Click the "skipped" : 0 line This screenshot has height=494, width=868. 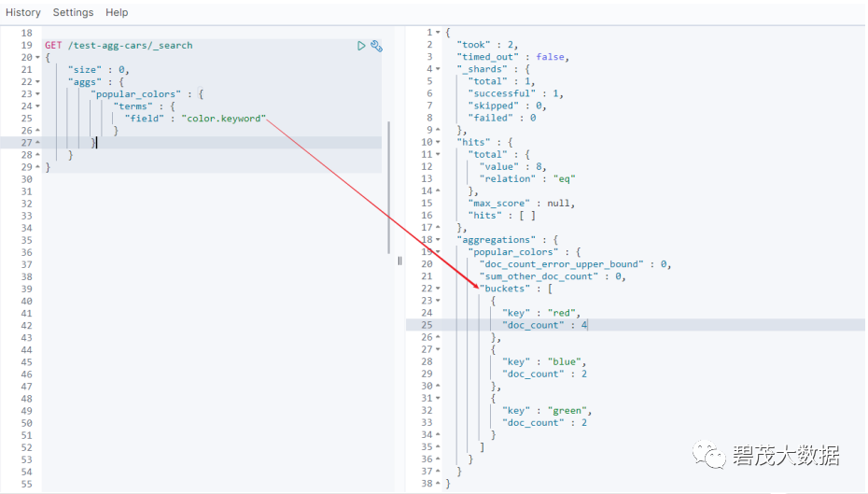(507, 106)
